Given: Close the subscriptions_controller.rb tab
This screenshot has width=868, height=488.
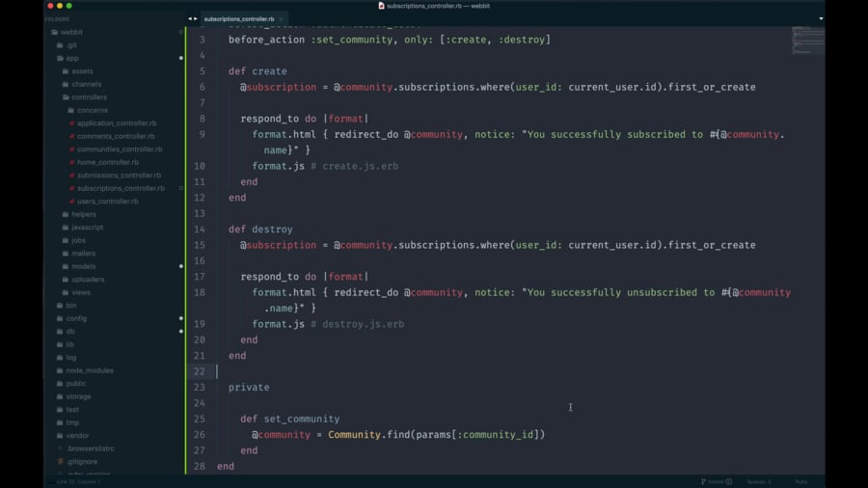Looking at the screenshot, I should click(281, 19).
